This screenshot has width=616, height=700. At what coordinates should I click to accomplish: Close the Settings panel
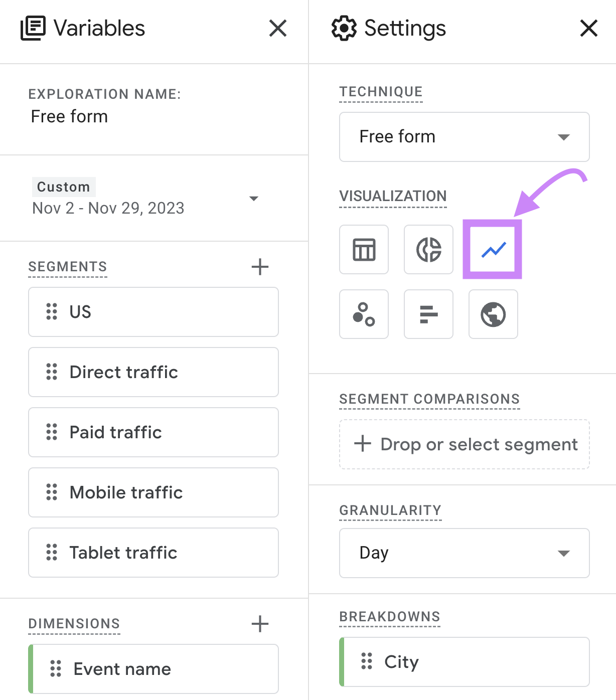click(x=588, y=29)
